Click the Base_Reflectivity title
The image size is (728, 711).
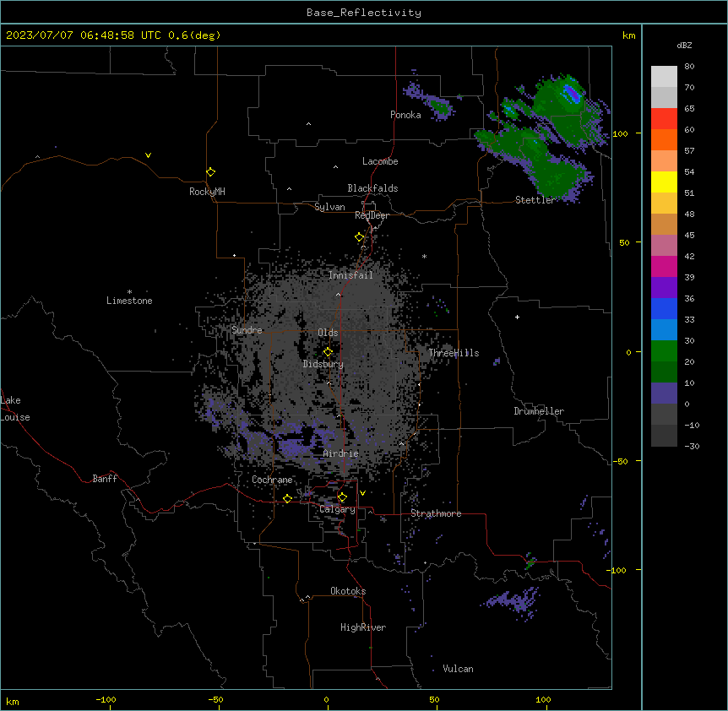pyautogui.click(x=364, y=13)
